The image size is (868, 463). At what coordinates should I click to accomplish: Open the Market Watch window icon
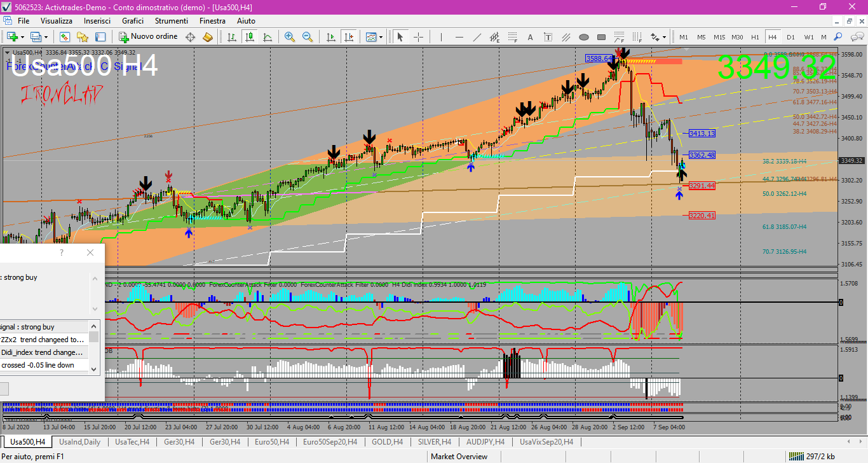coord(64,37)
